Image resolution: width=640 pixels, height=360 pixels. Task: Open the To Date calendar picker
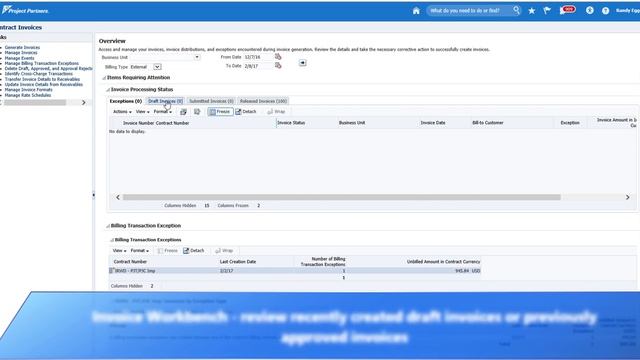278,65
